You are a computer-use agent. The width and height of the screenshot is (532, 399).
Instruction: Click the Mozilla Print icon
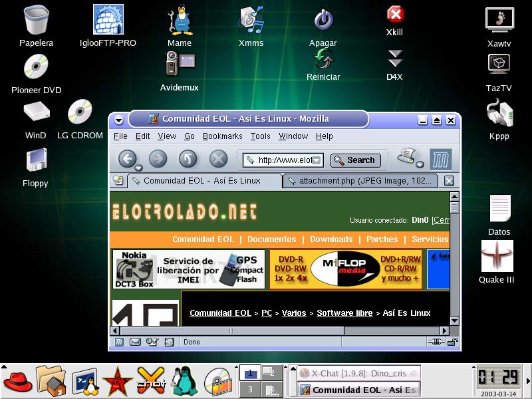point(406,156)
